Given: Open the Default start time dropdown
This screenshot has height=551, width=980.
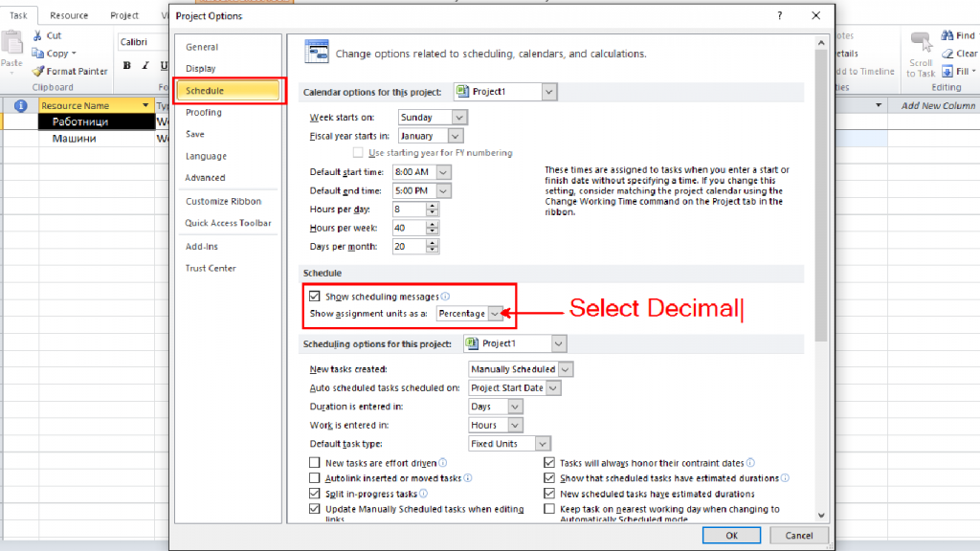Looking at the screenshot, I should point(443,172).
